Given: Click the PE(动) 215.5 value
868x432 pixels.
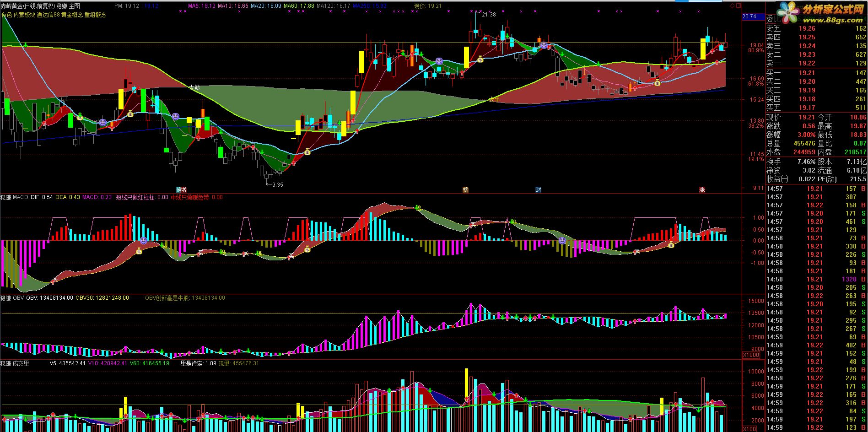Looking at the screenshot, I should point(858,179).
